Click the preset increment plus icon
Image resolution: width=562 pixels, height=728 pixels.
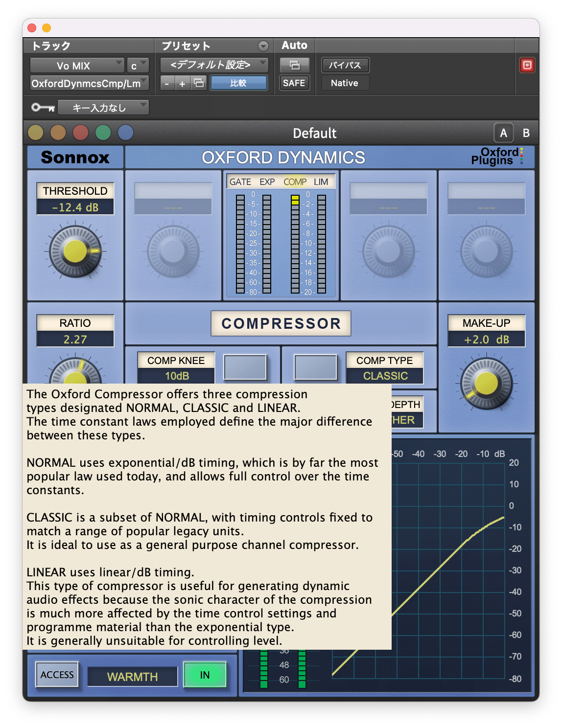(182, 83)
